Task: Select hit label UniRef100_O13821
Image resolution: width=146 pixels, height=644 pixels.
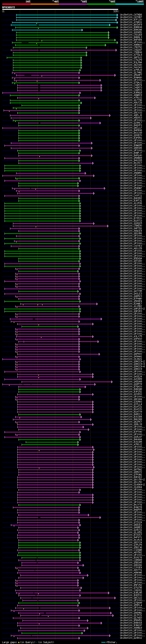Action: (131, 359)
